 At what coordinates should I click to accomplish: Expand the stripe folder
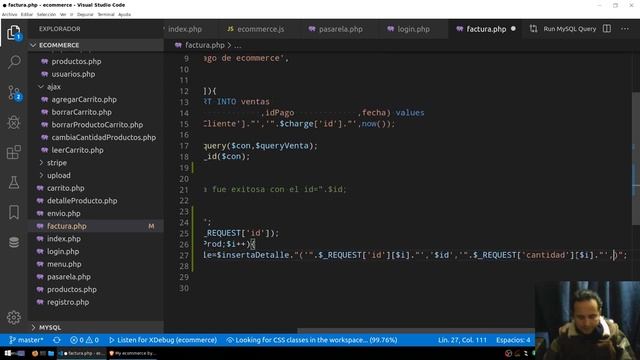41,162
